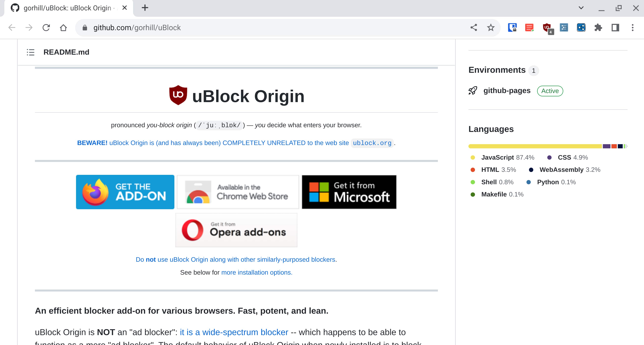Select the gorhill/uBlock browser tab
Viewport: 644px width, 345px height.
69,8
